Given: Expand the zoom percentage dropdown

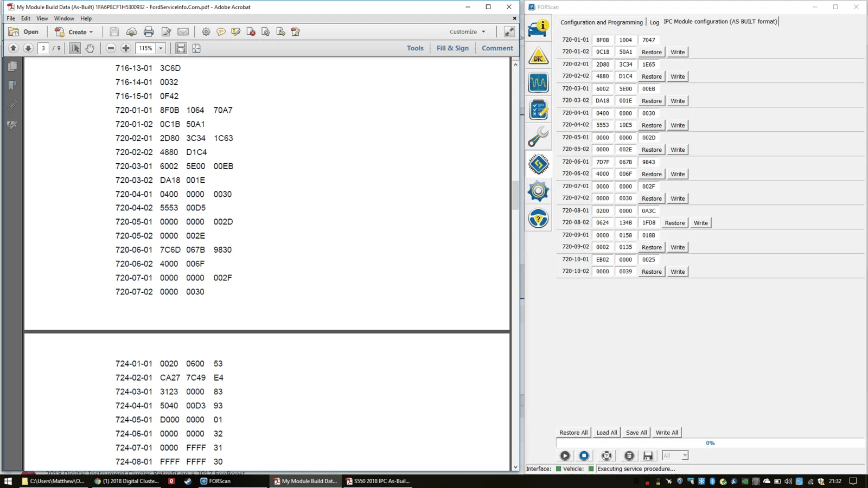Looking at the screenshot, I should coord(161,48).
